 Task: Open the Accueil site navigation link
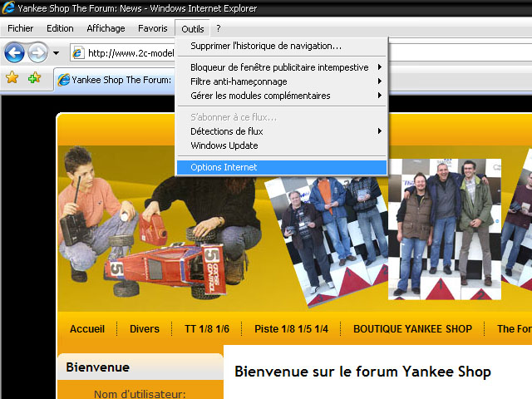(x=87, y=329)
